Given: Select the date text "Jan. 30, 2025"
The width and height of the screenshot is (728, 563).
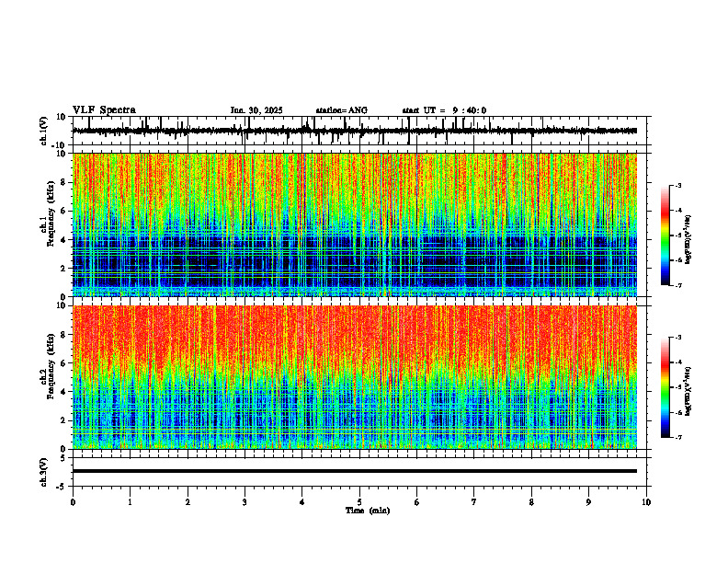Looking at the screenshot, I should (x=256, y=110).
